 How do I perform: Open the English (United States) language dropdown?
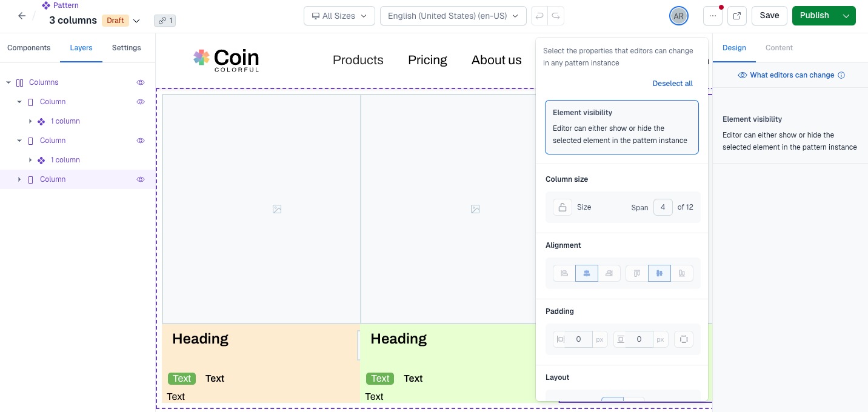coord(453,16)
